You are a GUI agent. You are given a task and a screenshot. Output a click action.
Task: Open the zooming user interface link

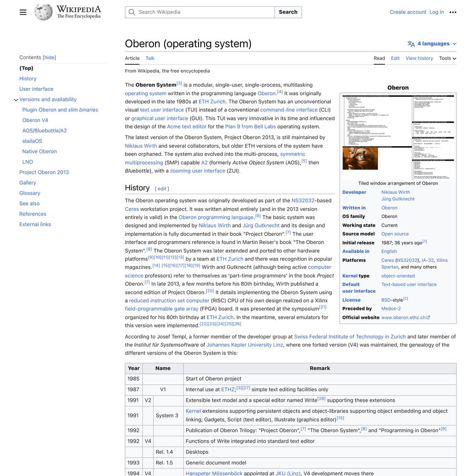click(x=198, y=171)
